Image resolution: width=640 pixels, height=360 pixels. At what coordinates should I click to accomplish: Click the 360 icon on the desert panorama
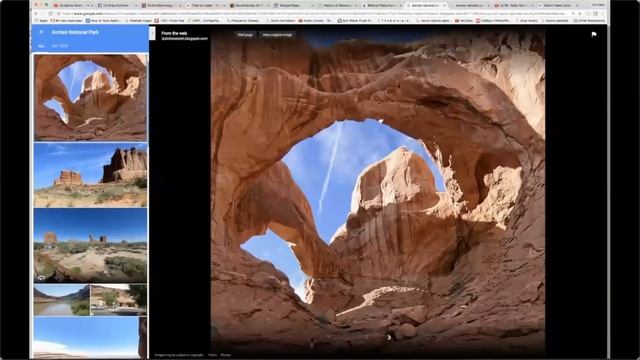[x=41, y=278]
